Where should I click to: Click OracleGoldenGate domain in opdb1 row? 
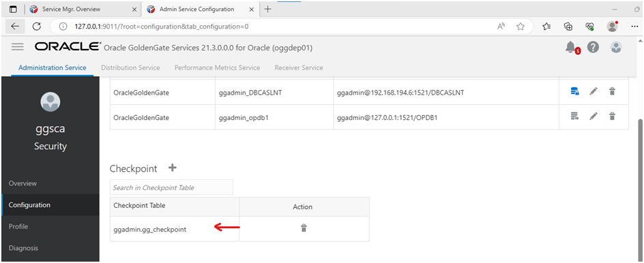[x=141, y=118]
